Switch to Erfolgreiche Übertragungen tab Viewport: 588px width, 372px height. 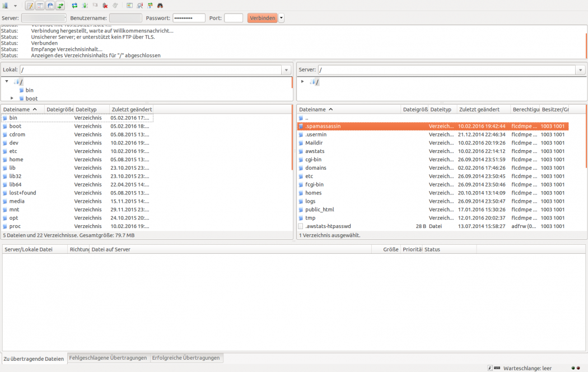(x=186, y=357)
